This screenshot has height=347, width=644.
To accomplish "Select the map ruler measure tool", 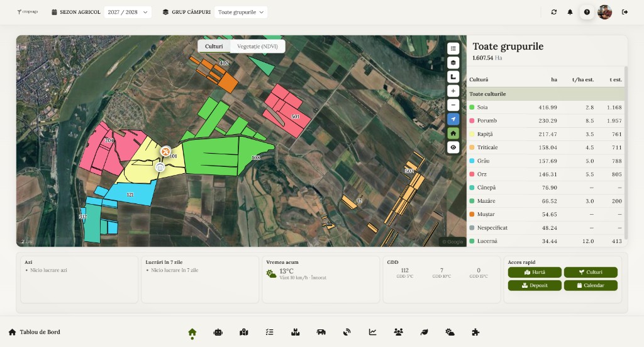I will point(453,76).
